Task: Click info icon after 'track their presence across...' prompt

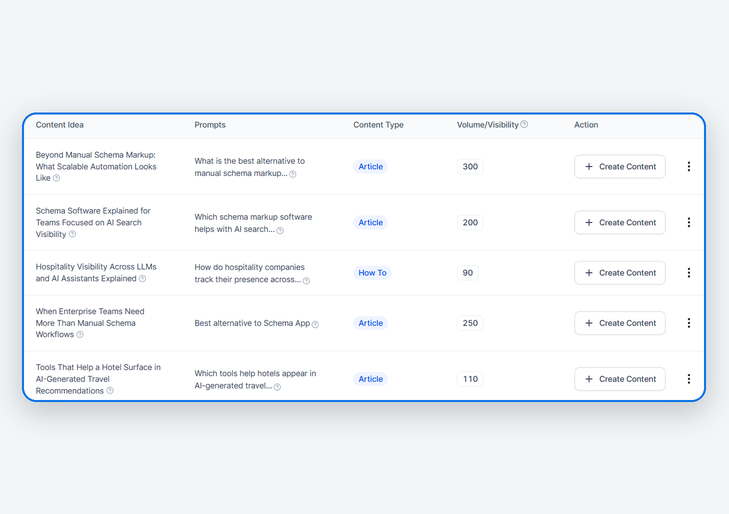Action: pos(306,280)
